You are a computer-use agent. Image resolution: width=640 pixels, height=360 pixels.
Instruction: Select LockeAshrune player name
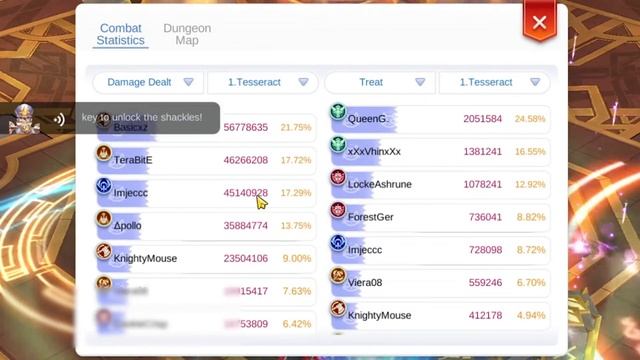coord(380,184)
